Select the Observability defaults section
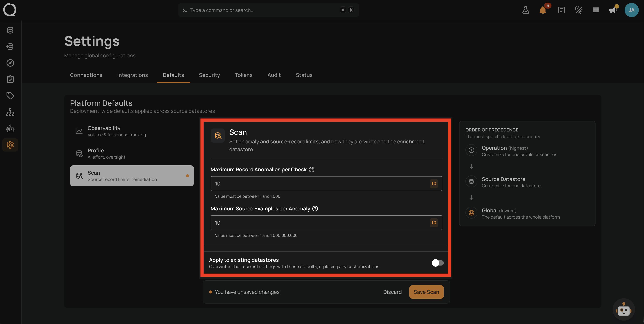 click(132, 131)
